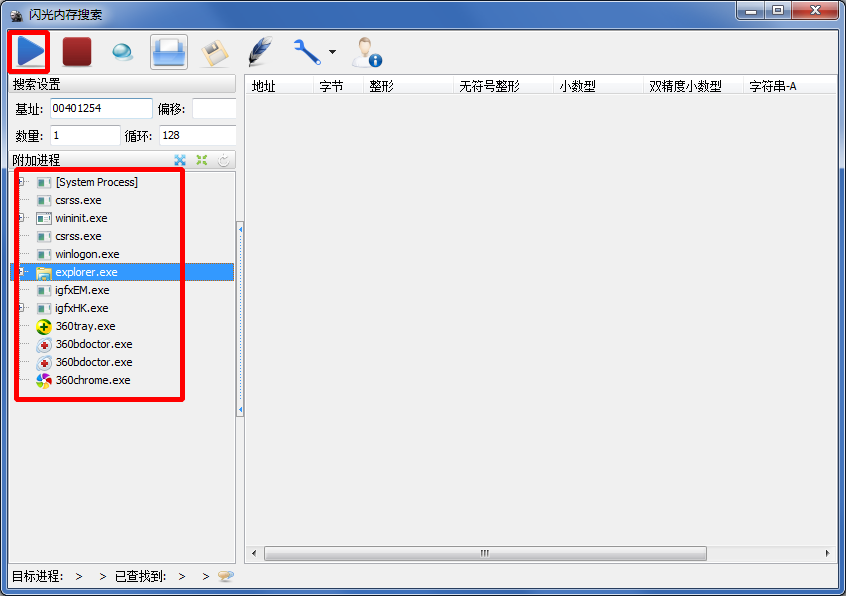Click the wininit.exe window icon
This screenshot has width=846, height=596.
(44, 218)
